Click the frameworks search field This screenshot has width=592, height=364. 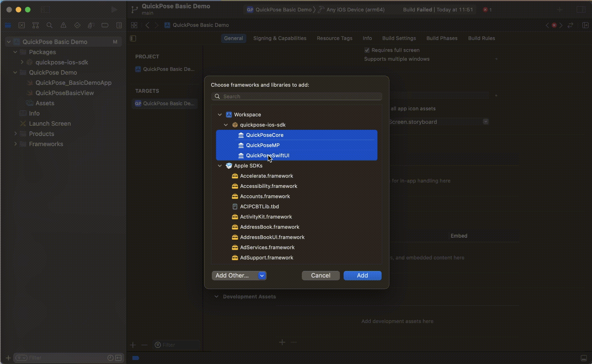297,97
